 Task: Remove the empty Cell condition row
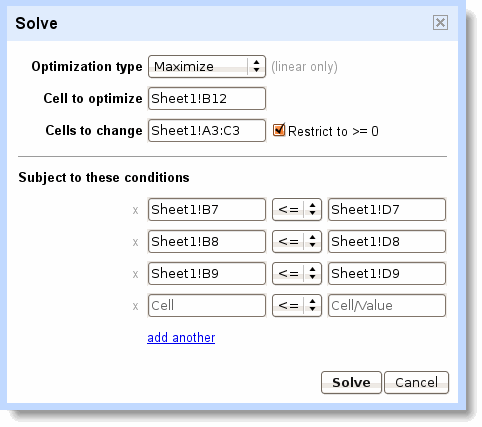pos(135,306)
